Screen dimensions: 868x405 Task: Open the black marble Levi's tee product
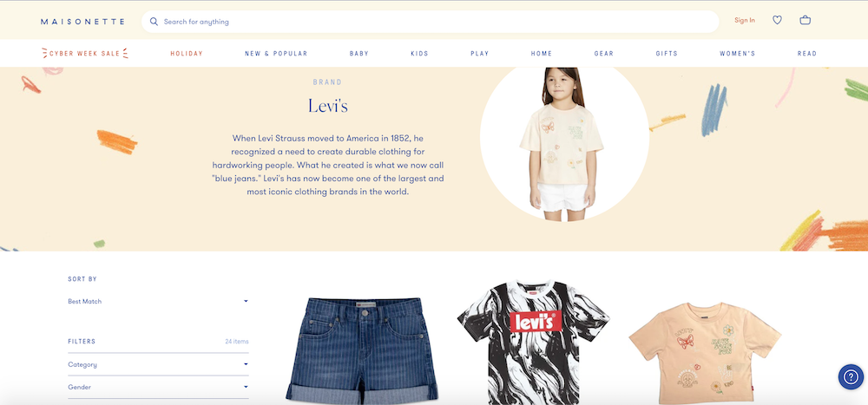coord(533,342)
